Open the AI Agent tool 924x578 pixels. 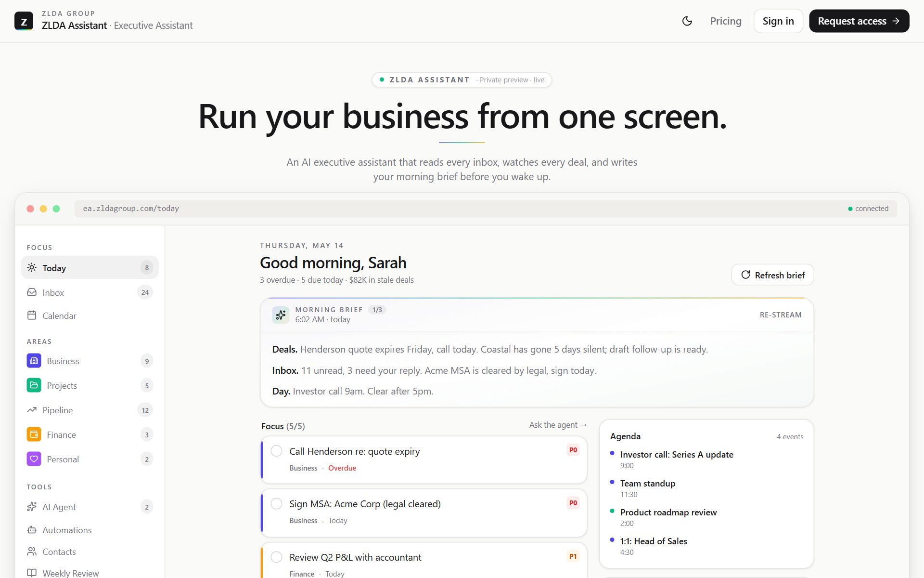pyautogui.click(x=90, y=507)
